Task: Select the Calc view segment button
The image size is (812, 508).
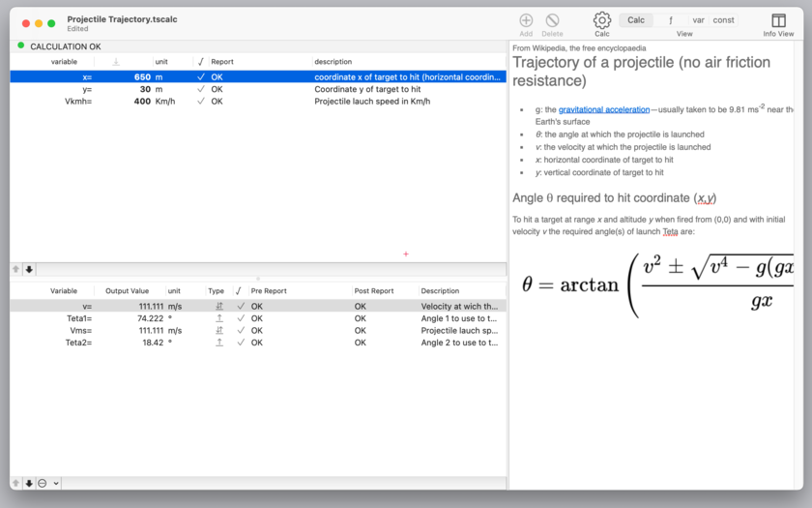Action: 636,20
